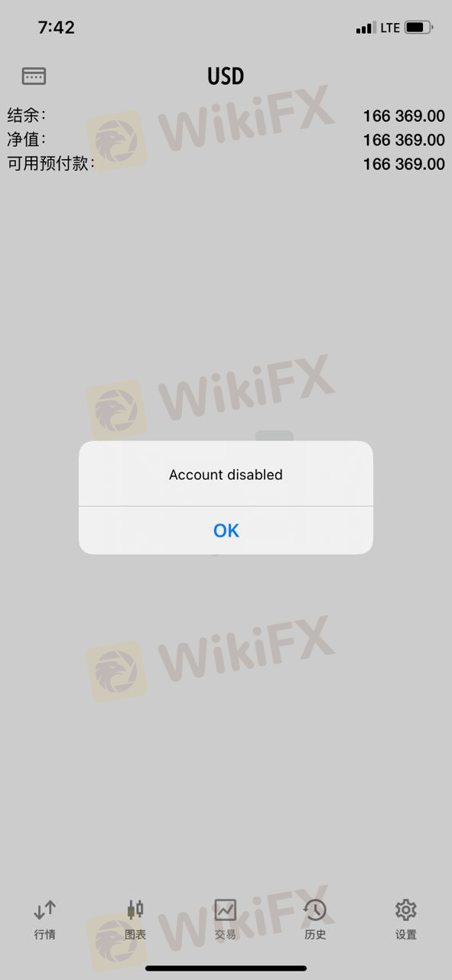Viewport: 452px width, 980px height.
Task: Select the 交易 tab label
Action: [x=226, y=935]
